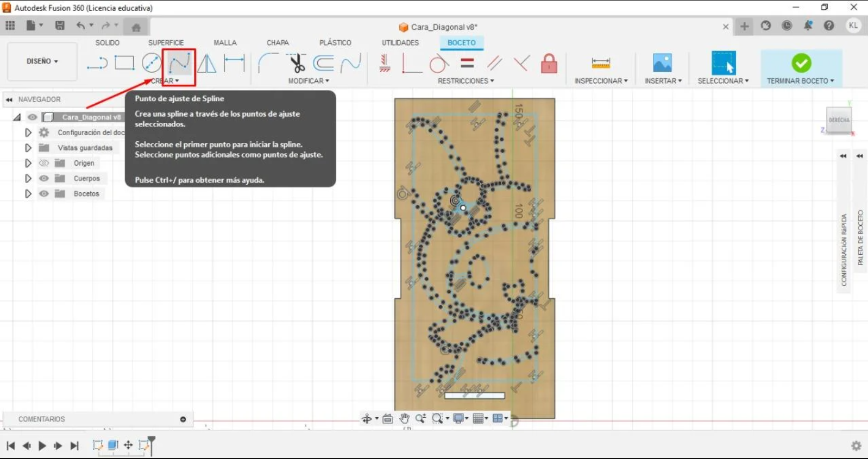Open the Help question mark menu
This screenshot has width=868, height=459.
pos(829,26)
